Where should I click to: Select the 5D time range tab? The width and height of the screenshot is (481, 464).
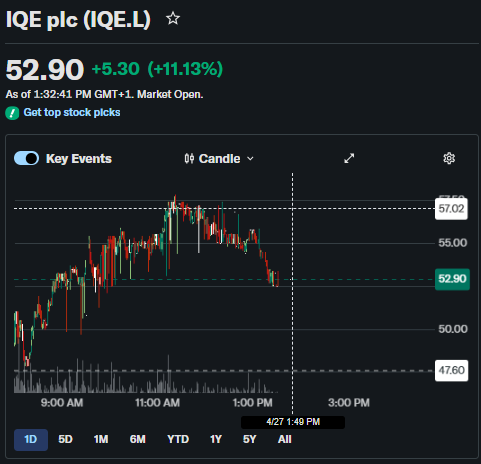[x=65, y=439]
